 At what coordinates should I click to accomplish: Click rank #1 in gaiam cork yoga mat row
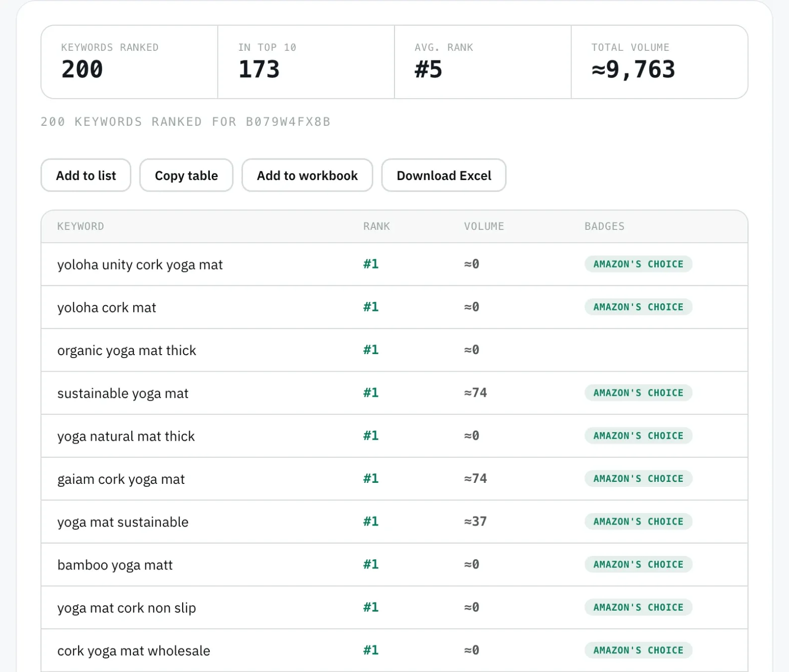[371, 478]
